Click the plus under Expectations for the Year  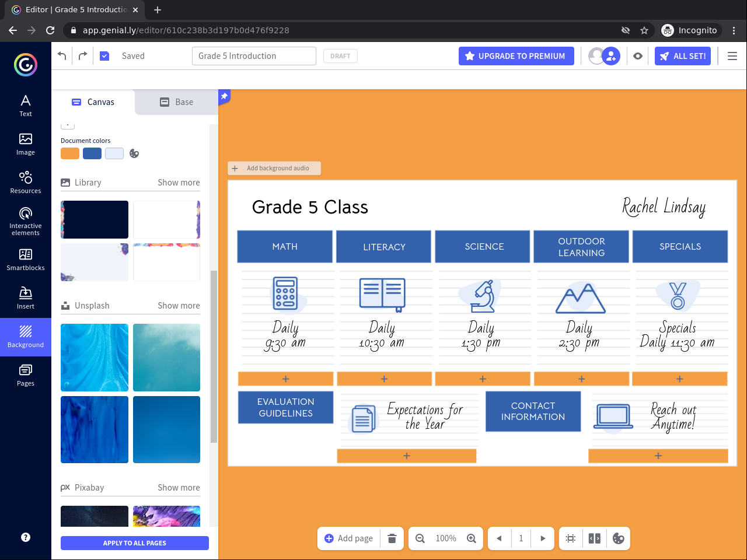(x=407, y=456)
